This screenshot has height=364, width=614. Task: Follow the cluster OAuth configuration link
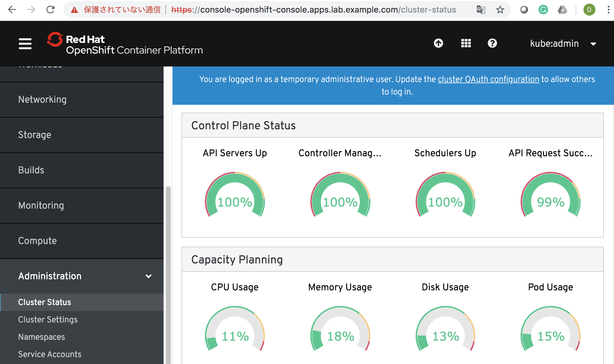tap(488, 79)
